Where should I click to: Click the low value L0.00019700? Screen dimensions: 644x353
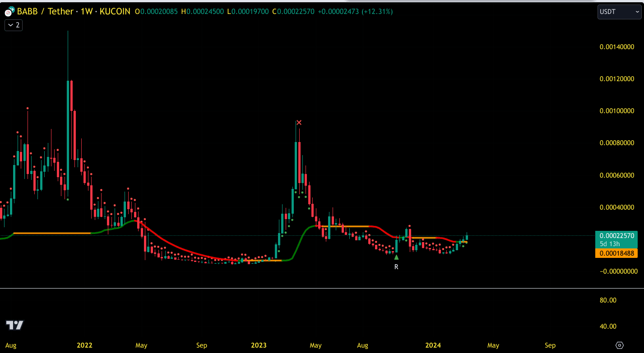point(248,12)
